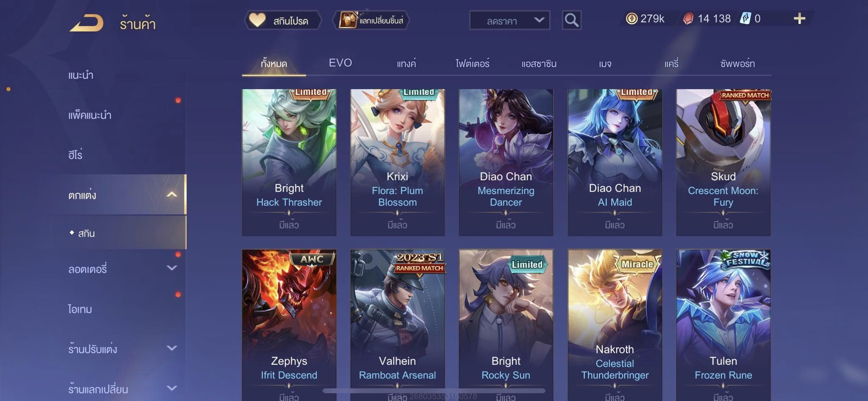Open the discount sort dropdown
Viewport: 868px width, 401px height.
[509, 20]
